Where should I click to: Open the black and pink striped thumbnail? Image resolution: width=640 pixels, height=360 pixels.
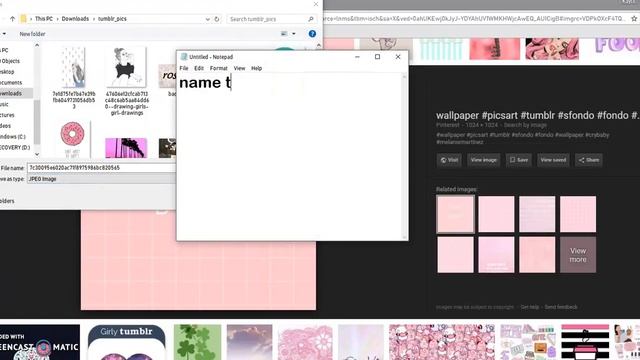click(x=585, y=342)
